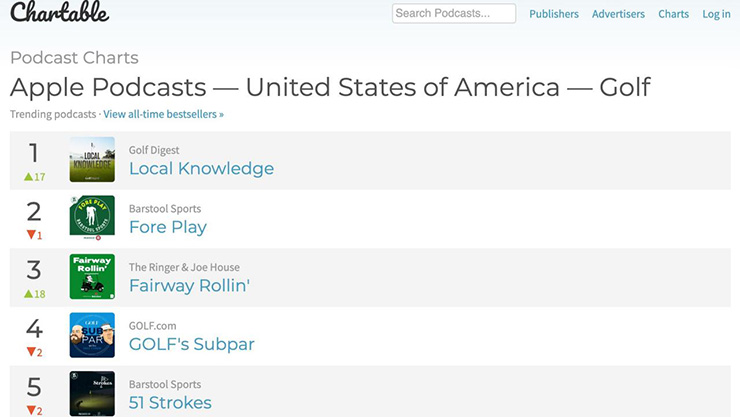Open Local Knowledge podcast artwork
The width and height of the screenshot is (740, 417).
tap(92, 159)
